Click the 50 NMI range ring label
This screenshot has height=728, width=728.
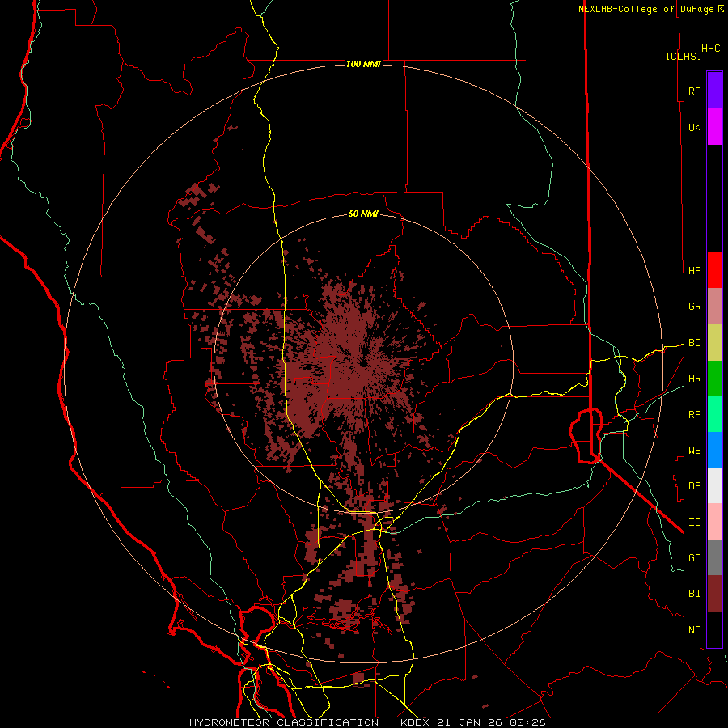[363, 214]
